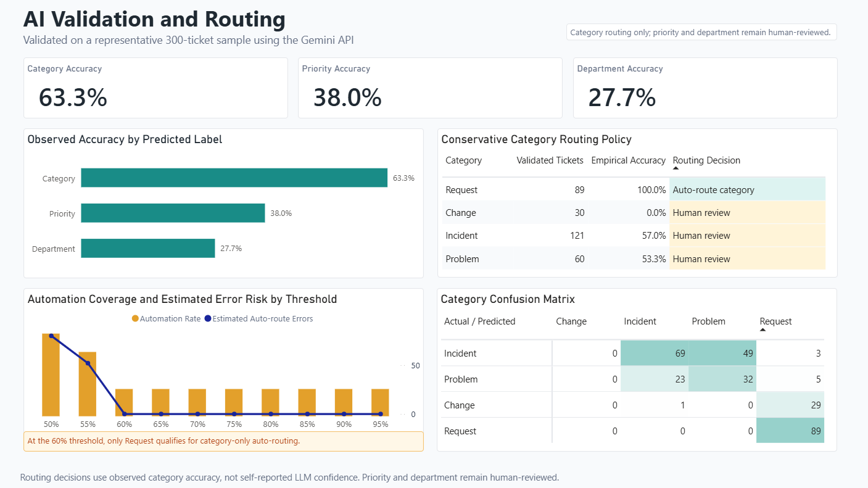868x488 pixels.
Task: Select the matrix cell showing 49
Action: click(x=722, y=354)
